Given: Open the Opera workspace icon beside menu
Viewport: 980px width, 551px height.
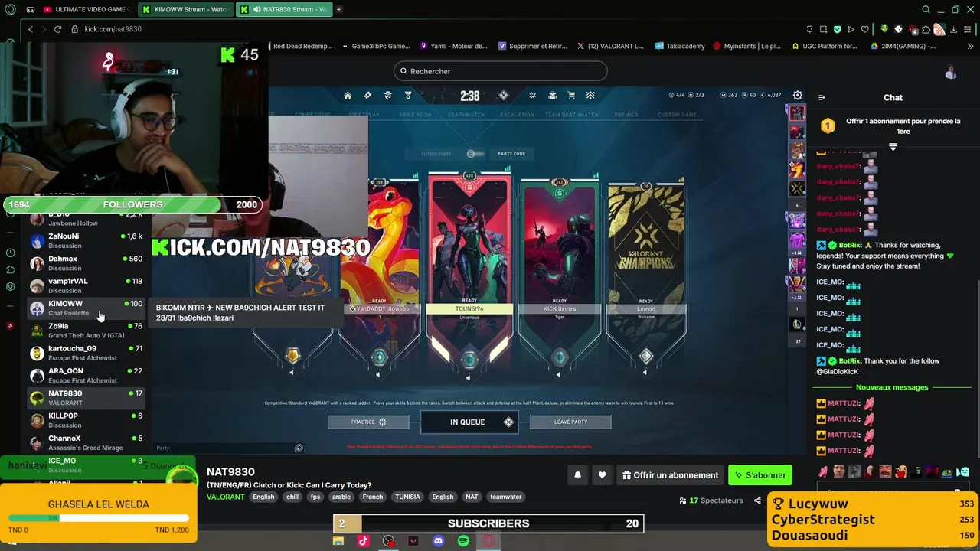Looking at the screenshot, I should pyautogui.click(x=31, y=9).
